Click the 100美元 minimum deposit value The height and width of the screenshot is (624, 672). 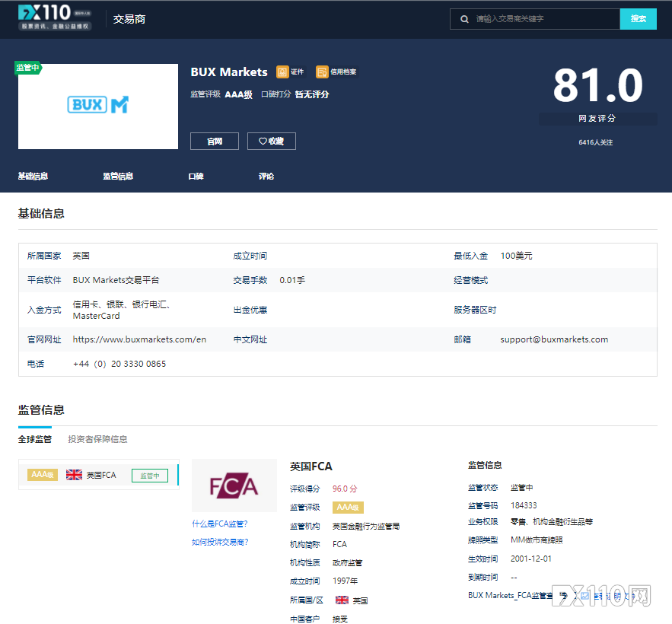(x=517, y=256)
